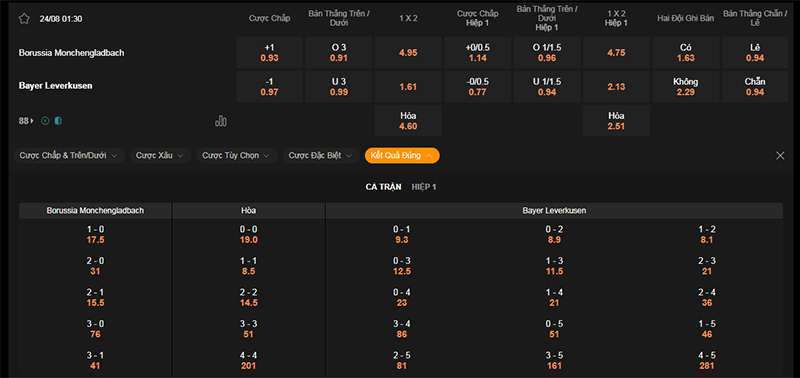Mark match as favorite with star icon
The width and height of the screenshot is (800, 378).
click(x=24, y=19)
